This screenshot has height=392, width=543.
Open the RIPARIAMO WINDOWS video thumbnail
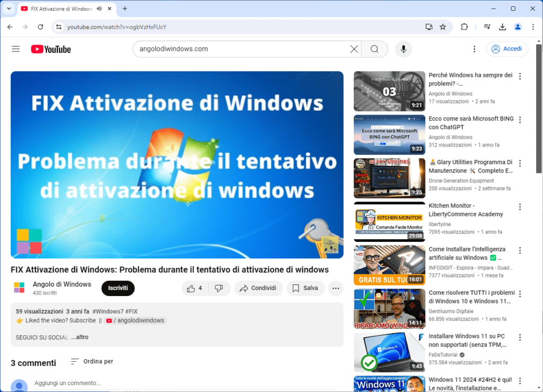tap(389, 309)
